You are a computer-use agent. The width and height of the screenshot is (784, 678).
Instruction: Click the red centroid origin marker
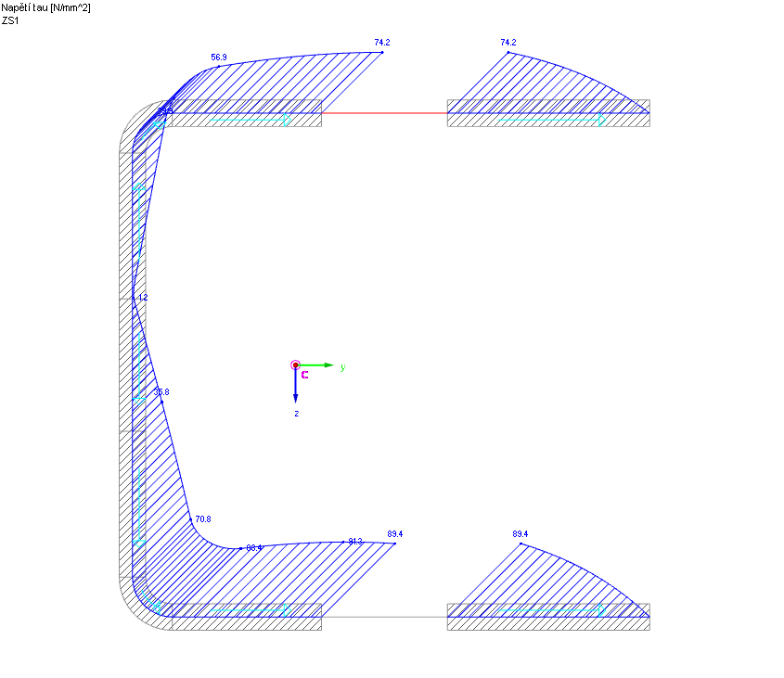click(x=295, y=365)
